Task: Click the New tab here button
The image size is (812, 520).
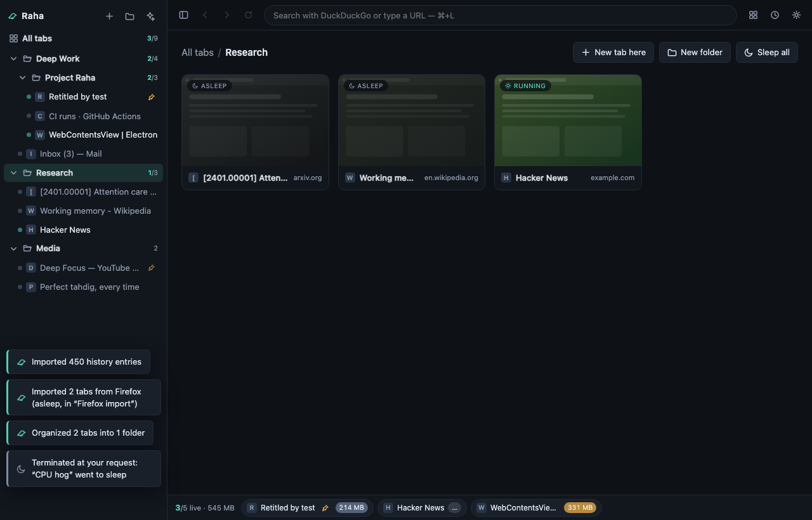Action: click(x=613, y=53)
